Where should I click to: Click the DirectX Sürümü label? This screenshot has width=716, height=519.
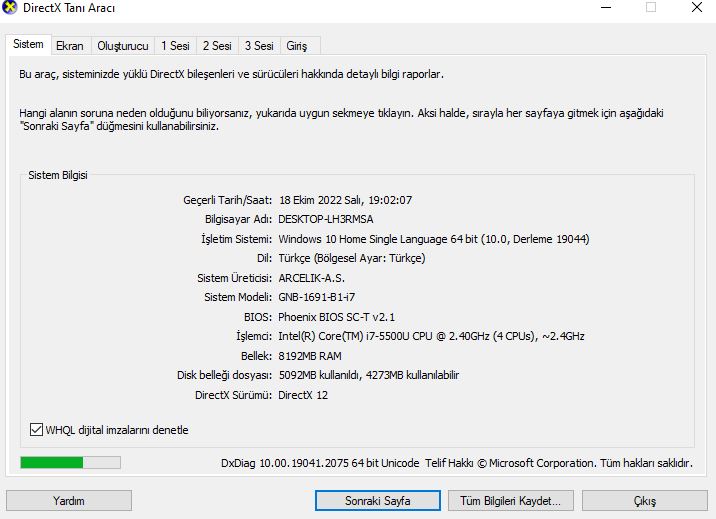(233, 395)
